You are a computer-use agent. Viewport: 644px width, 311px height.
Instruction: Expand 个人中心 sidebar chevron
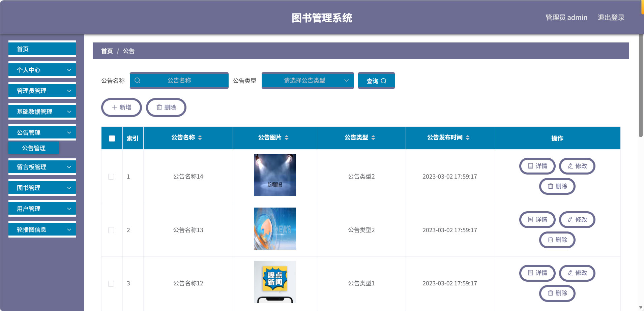pyautogui.click(x=69, y=70)
